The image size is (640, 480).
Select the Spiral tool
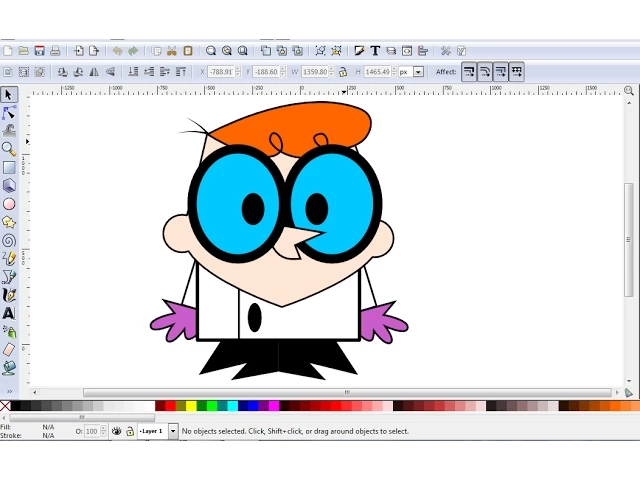[9, 240]
